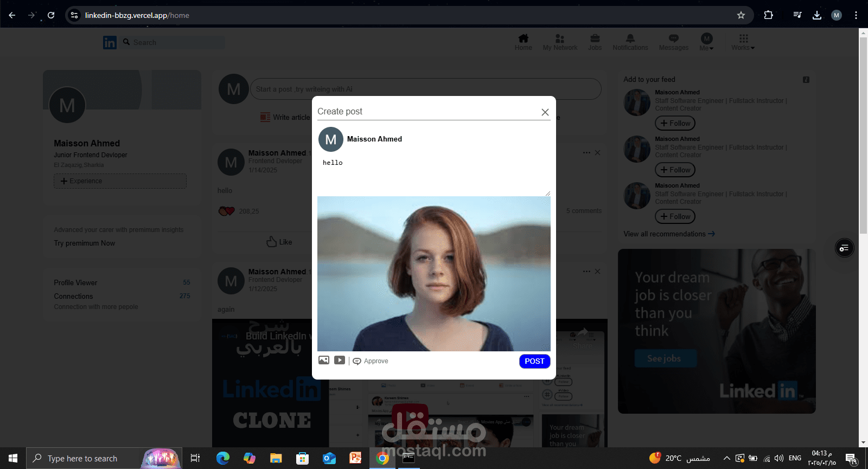Click the first recommended profile photo
868x469 pixels.
tap(637, 102)
